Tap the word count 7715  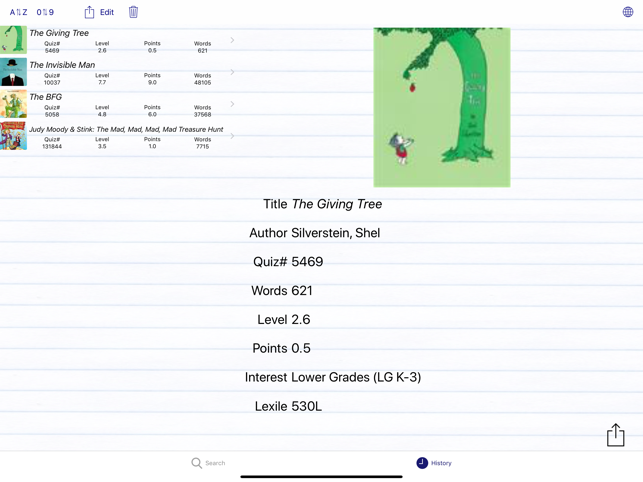pos(203,146)
